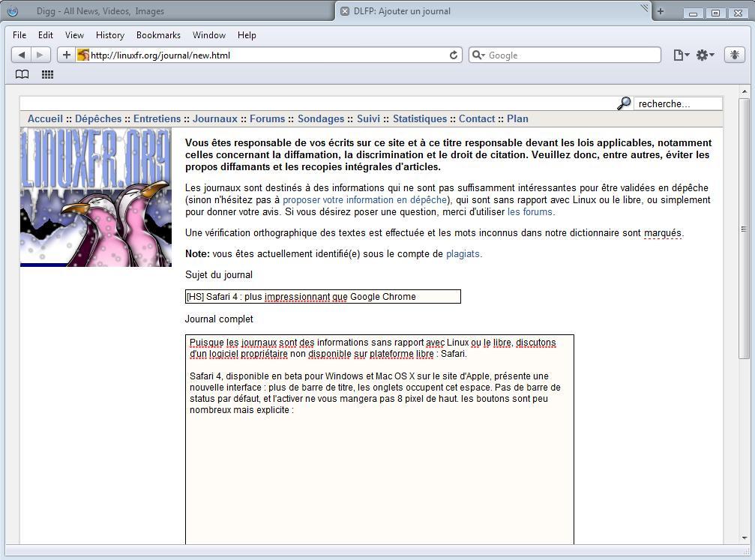Click the Google search magnifier dropdown
Image resolution: width=755 pixels, height=560 pixels.
click(478, 55)
